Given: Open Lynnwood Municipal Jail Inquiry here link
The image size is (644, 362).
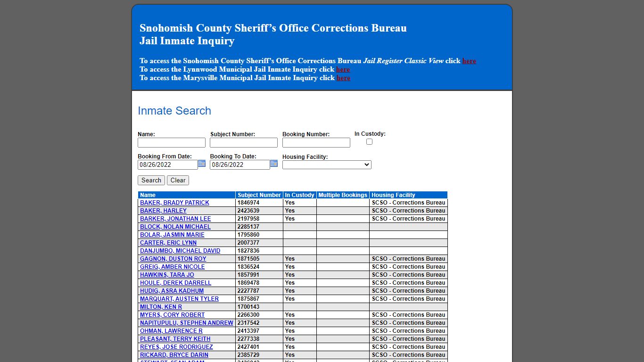Looking at the screenshot, I should pyautogui.click(x=343, y=69).
